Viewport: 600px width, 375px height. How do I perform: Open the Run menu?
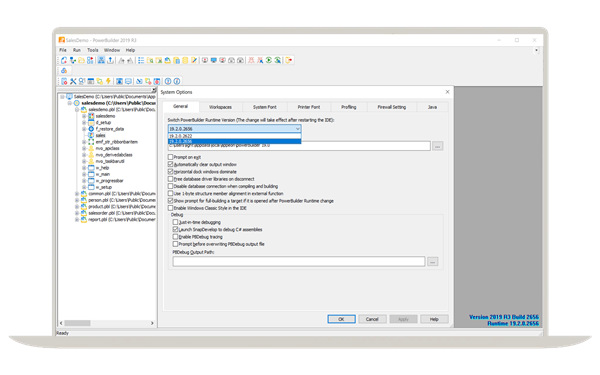[77, 50]
